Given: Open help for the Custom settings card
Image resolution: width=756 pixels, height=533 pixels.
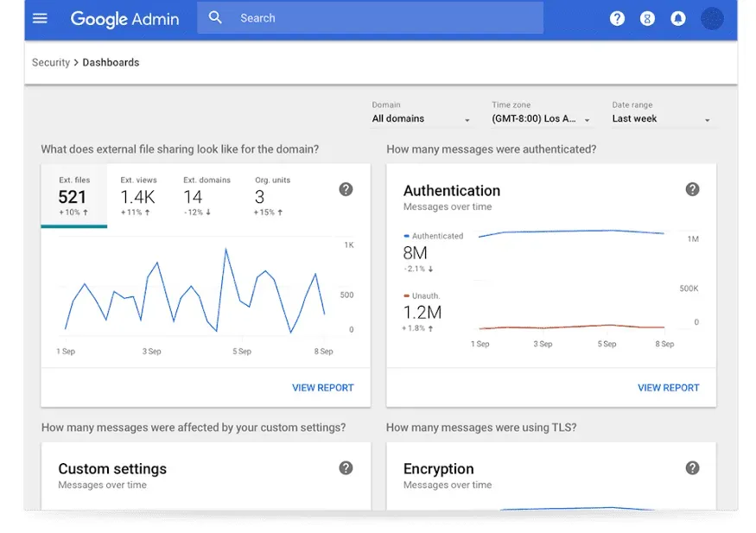Looking at the screenshot, I should pos(346,467).
